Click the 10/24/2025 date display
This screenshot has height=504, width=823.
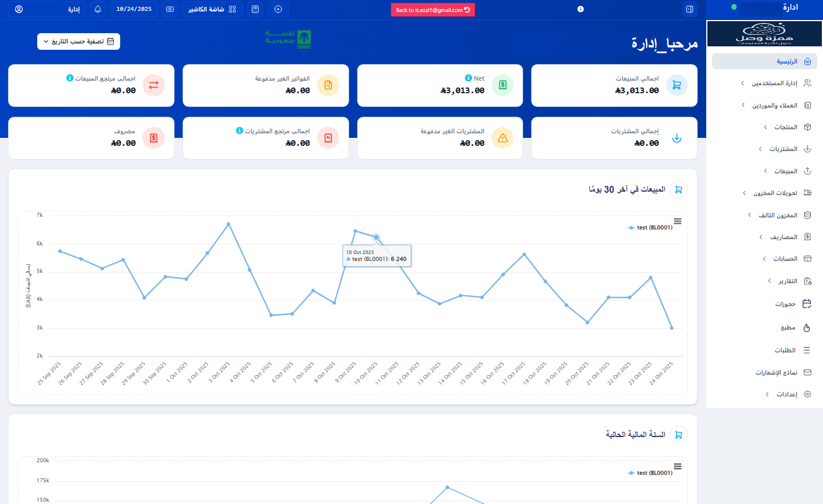(134, 9)
